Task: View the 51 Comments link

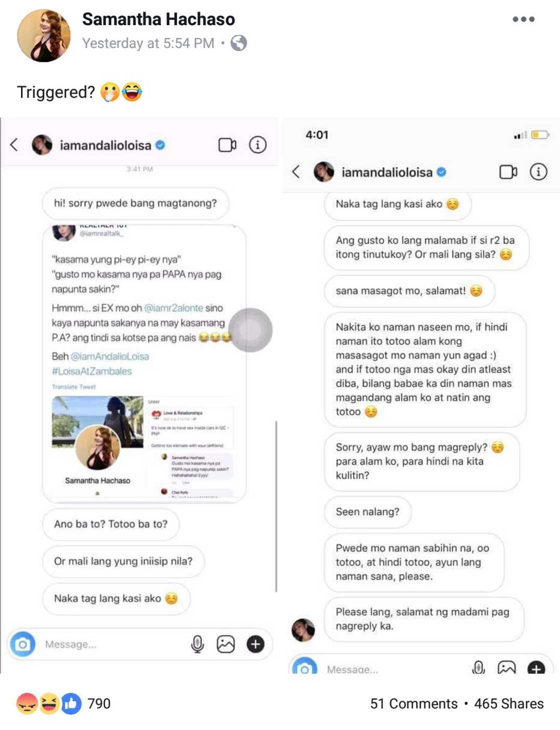Action: coord(413,703)
